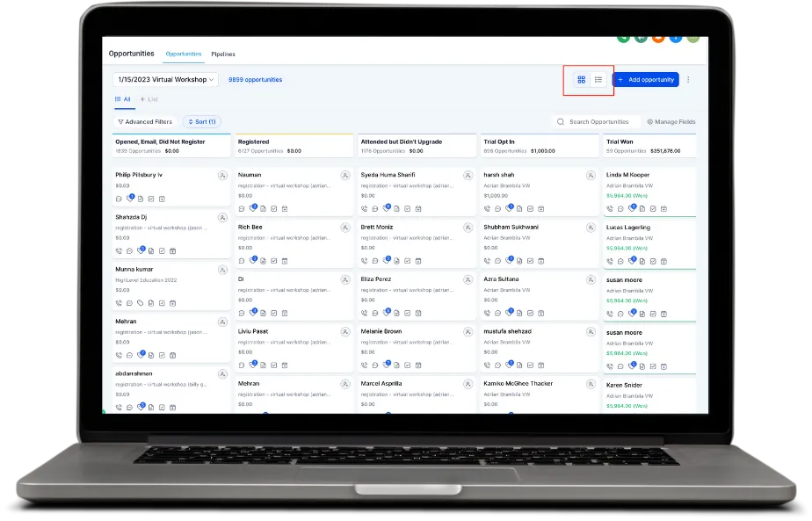The height and width of the screenshot is (521, 812).
Task: Click the assign-user icon on abdarrahman card
Action: click(222, 374)
